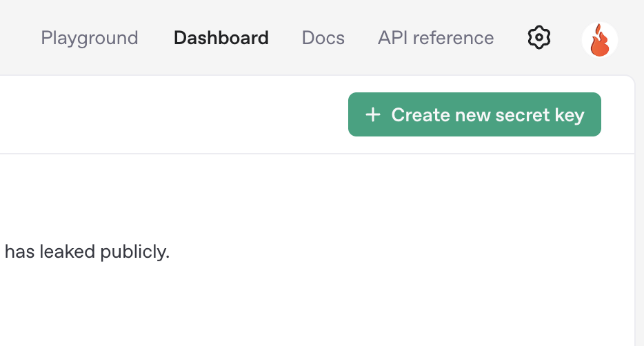Switch to the Playground tab
Screen dimensions: 644x346
point(90,37)
